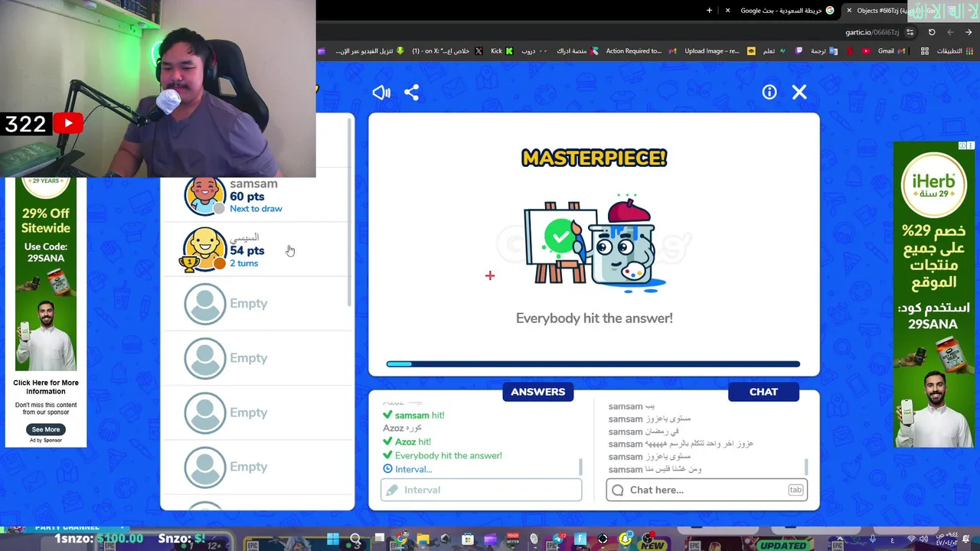The height and width of the screenshot is (551, 980).
Task: Click the trophy player avatar with 54 pts
Action: [204, 250]
